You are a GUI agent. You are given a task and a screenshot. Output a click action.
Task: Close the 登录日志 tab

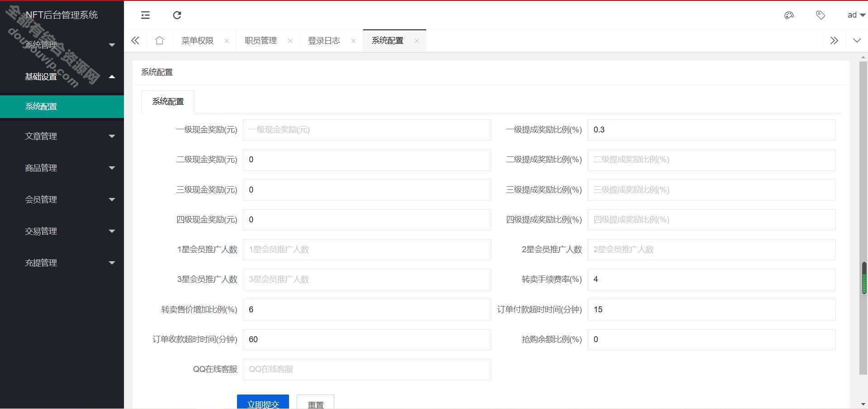point(353,41)
